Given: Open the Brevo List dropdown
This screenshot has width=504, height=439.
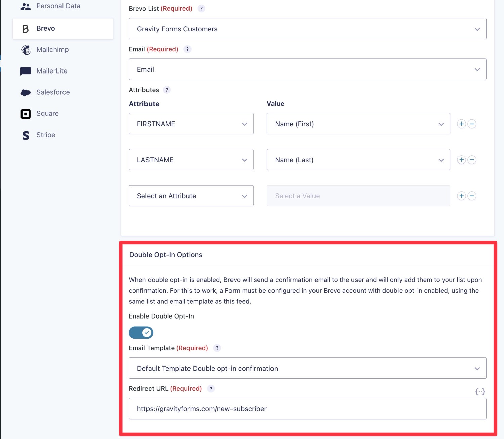Looking at the screenshot, I should pyautogui.click(x=307, y=29).
